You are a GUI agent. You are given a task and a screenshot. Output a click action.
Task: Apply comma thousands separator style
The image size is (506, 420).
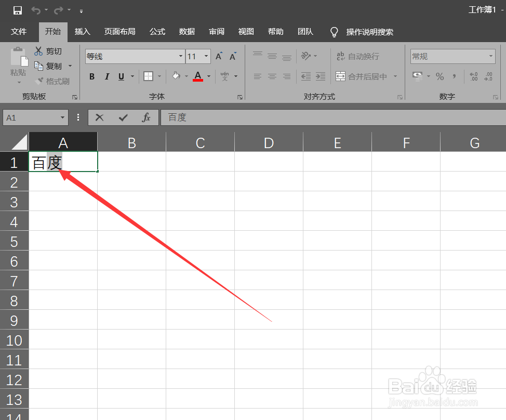(455, 76)
